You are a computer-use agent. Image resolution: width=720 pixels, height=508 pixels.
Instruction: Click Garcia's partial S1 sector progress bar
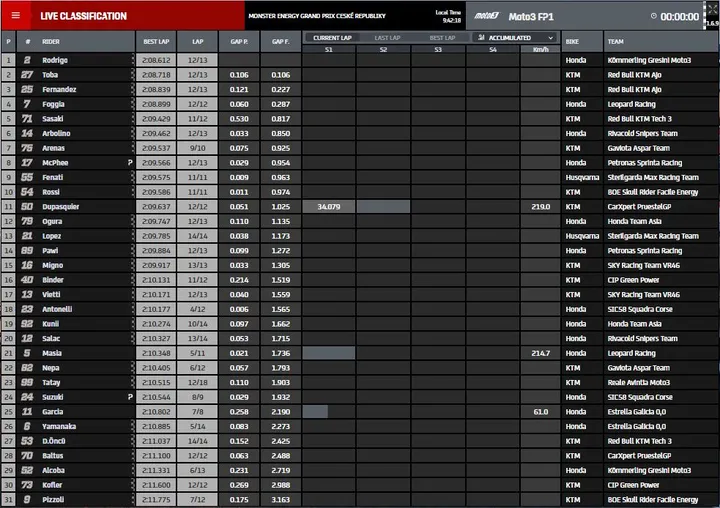(315, 412)
